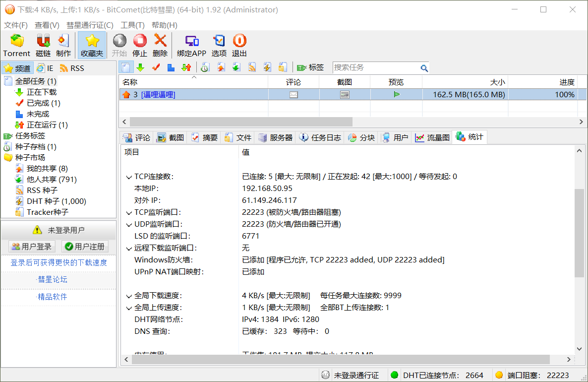This screenshot has width=588, height=382.
Task: Switch to the 任务日志 tab
Action: click(x=320, y=138)
